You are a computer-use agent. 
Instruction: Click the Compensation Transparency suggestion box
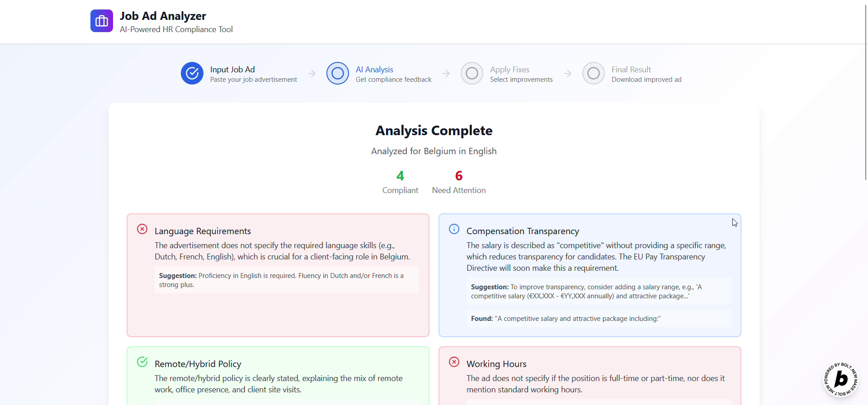[599, 292]
